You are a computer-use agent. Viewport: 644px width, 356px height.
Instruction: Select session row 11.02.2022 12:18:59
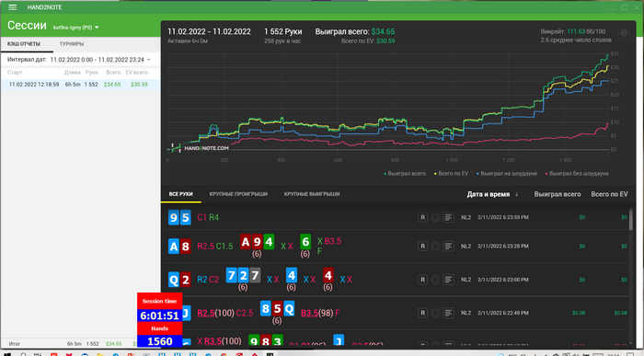80,85
